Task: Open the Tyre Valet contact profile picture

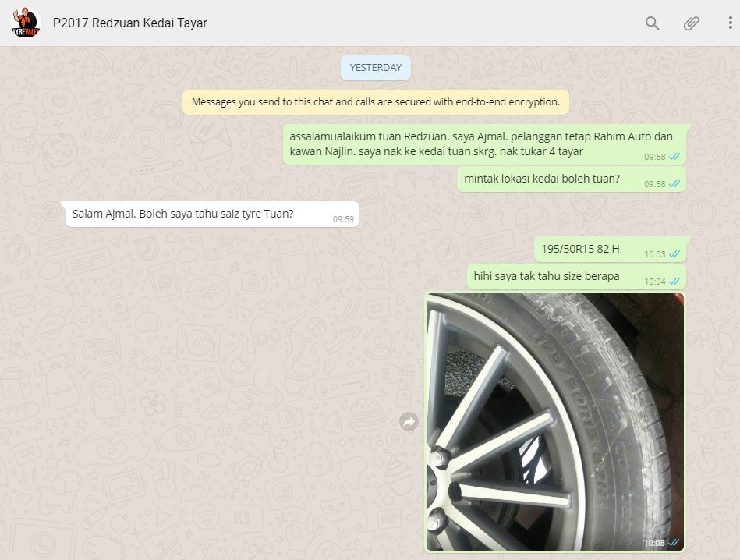Action: (x=26, y=23)
